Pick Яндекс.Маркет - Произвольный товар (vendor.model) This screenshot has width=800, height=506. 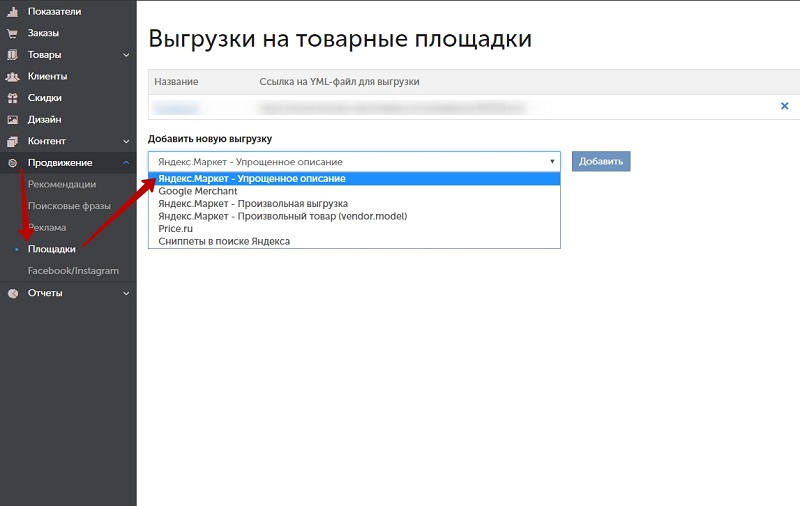point(354,216)
